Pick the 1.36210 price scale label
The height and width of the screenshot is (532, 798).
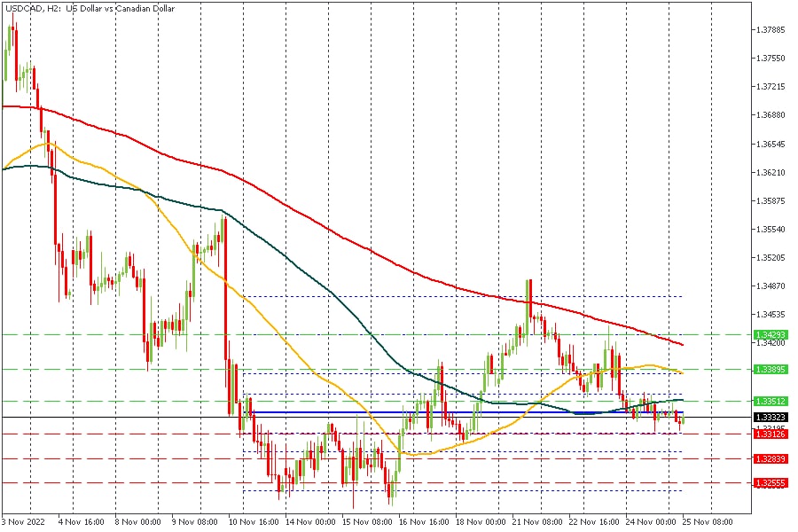(x=771, y=173)
